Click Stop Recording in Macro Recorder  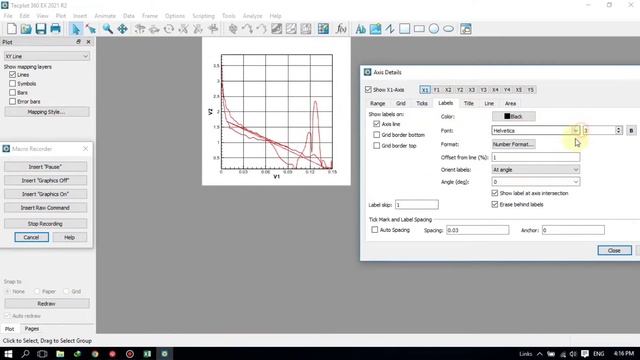point(45,224)
